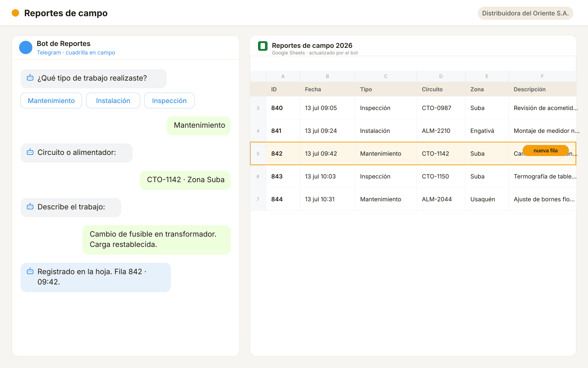Click the orange nueva fila badge
The image size is (588, 368).
[x=546, y=151]
